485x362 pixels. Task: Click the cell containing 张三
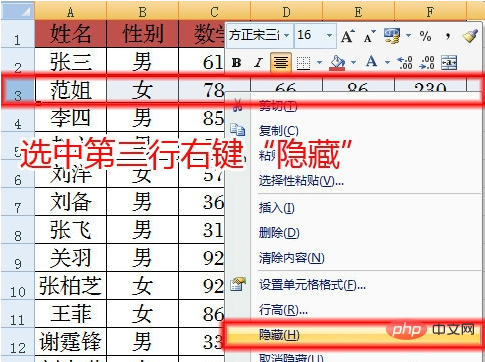[x=70, y=62]
